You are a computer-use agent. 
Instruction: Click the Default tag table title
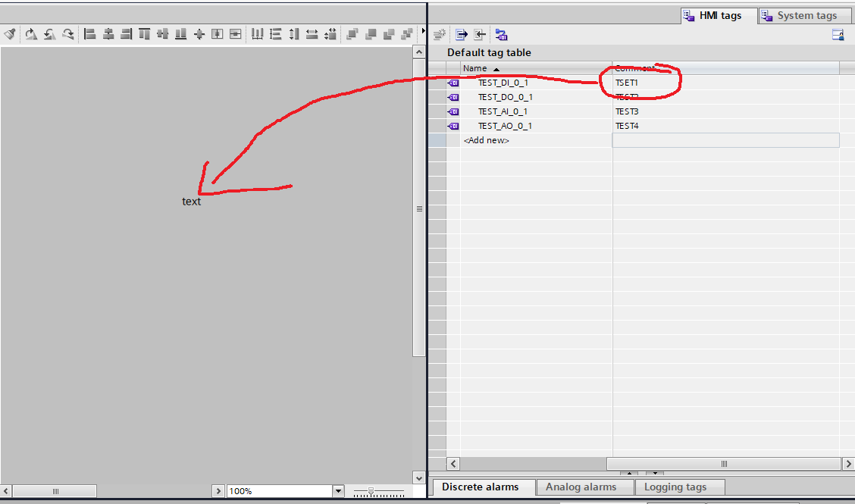tap(489, 53)
